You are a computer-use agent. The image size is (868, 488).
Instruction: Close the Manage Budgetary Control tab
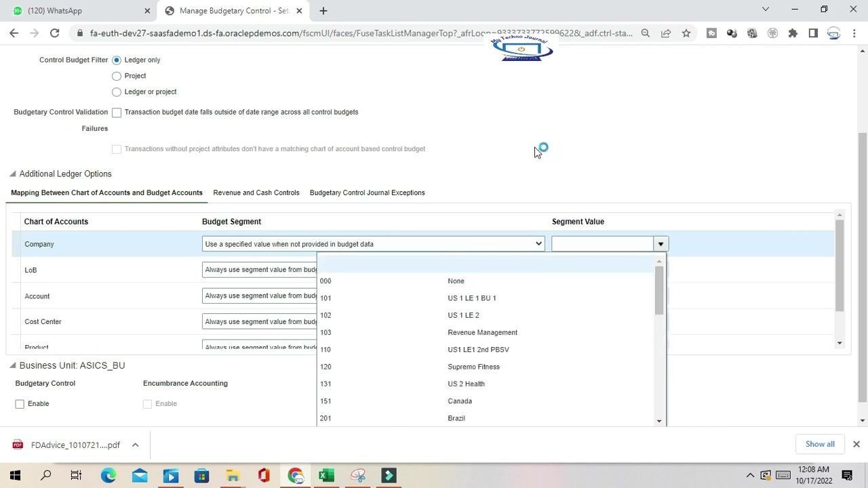(299, 11)
